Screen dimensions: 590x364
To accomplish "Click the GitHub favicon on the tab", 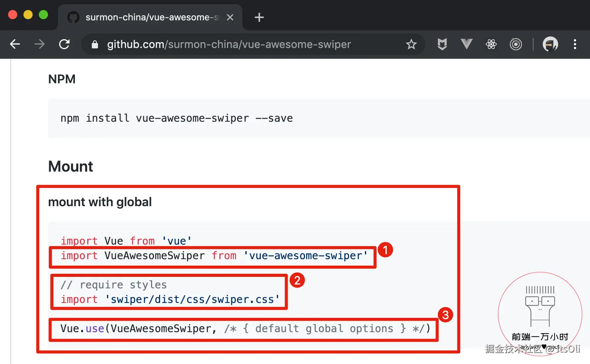I will [x=73, y=17].
